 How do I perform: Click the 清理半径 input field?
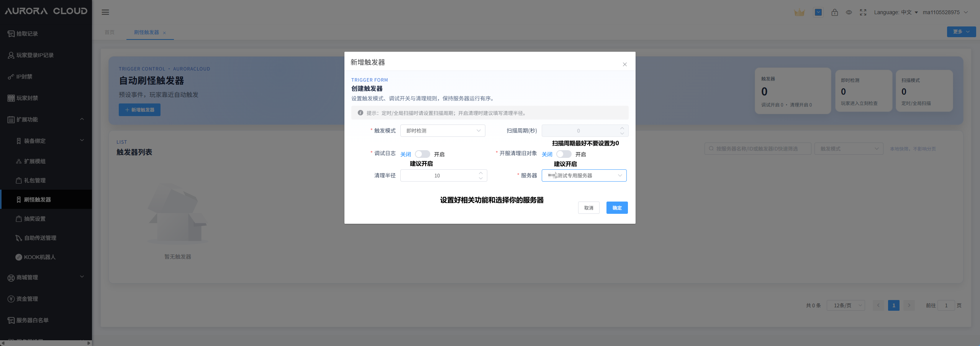[437, 175]
